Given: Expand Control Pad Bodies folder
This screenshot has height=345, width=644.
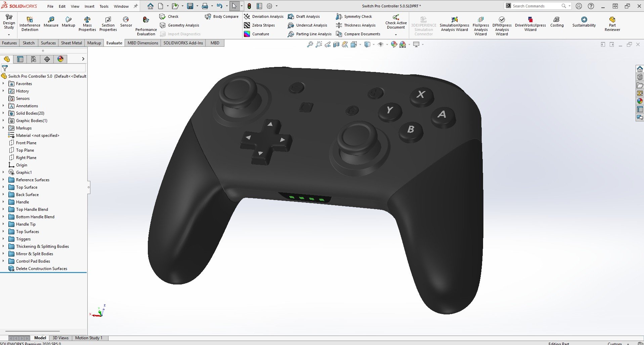Looking at the screenshot, I should [3, 261].
